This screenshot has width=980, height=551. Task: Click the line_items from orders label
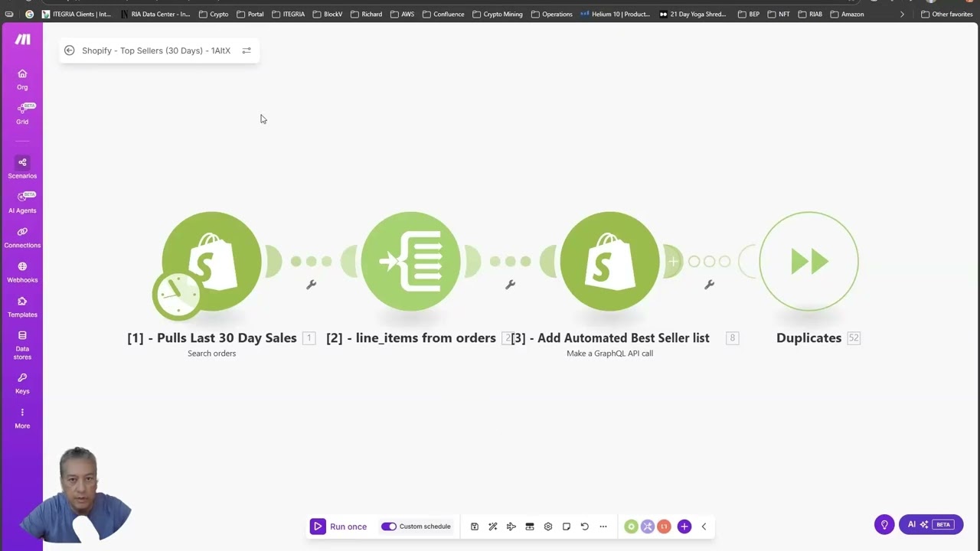click(411, 337)
